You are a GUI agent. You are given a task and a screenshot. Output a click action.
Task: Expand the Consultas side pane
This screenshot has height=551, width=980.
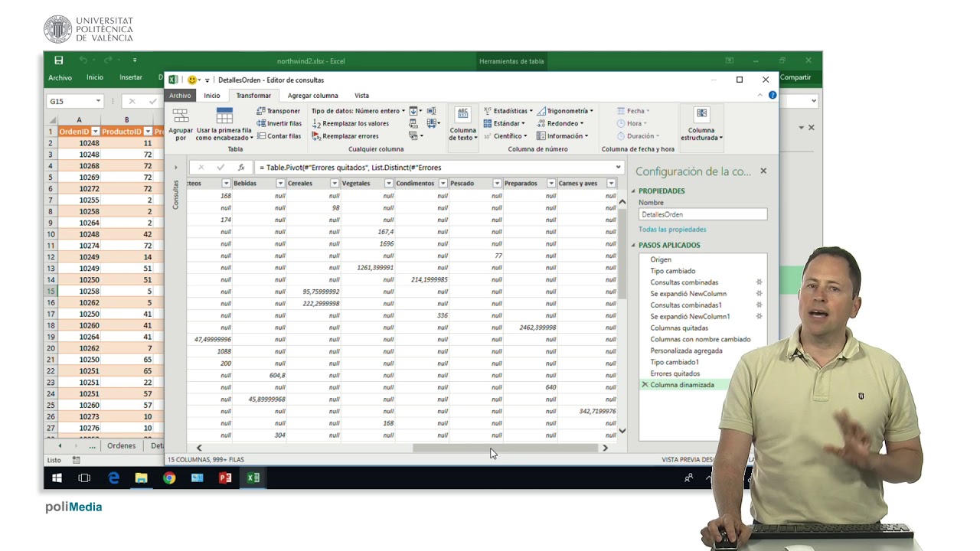[175, 167]
